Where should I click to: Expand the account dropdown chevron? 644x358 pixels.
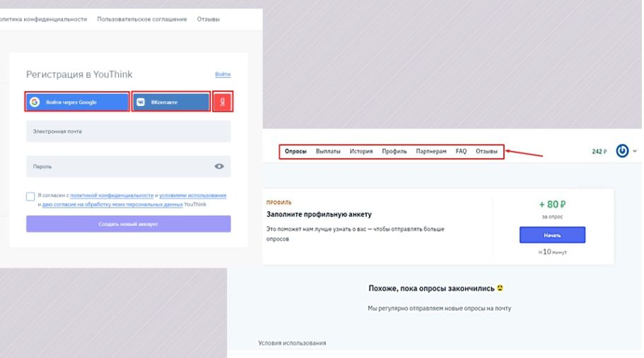coord(635,151)
